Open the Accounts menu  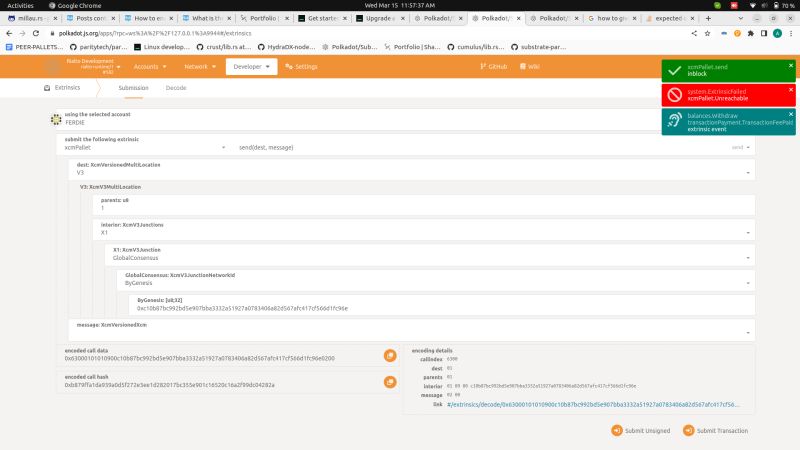[x=150, y=66]
